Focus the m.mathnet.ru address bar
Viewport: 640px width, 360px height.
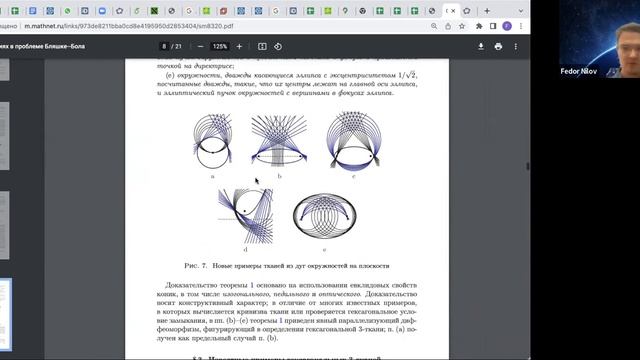(x=129, y=26)
